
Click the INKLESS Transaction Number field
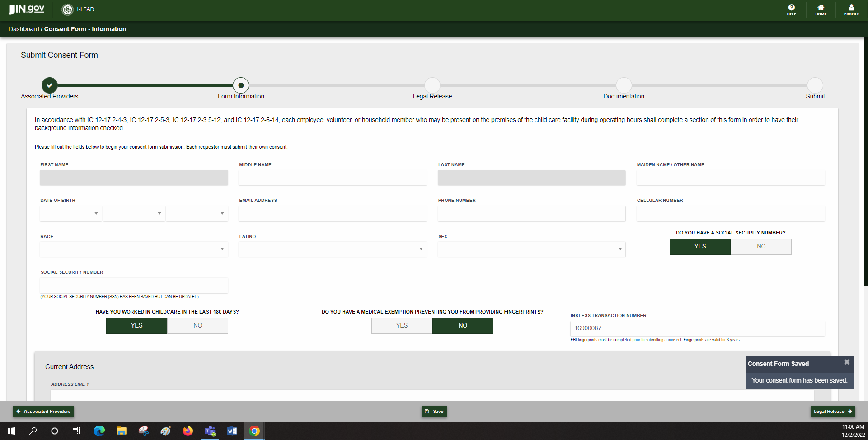point(697,328)
